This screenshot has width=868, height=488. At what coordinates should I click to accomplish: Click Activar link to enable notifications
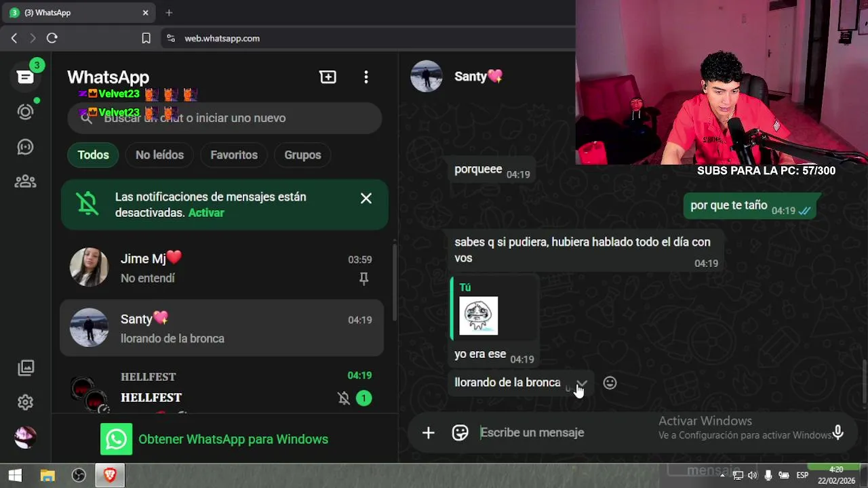click(x=206, y=213)
